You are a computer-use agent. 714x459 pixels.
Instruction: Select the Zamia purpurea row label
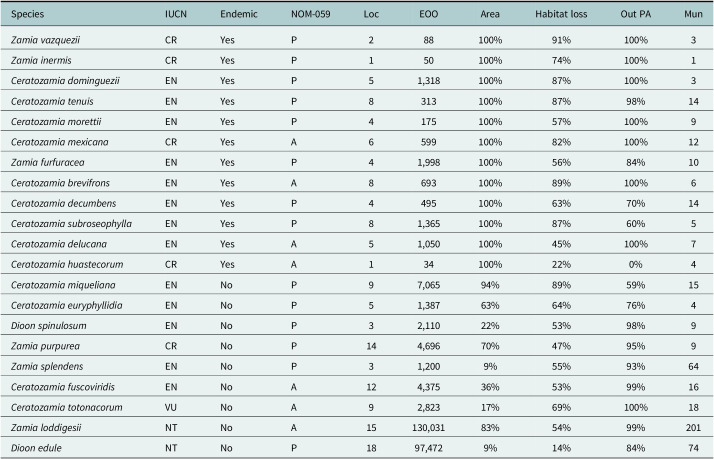click(45, 346)
